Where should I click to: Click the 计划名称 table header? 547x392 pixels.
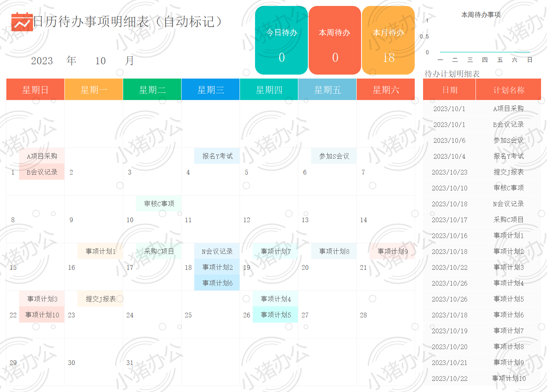coord(508,90)
